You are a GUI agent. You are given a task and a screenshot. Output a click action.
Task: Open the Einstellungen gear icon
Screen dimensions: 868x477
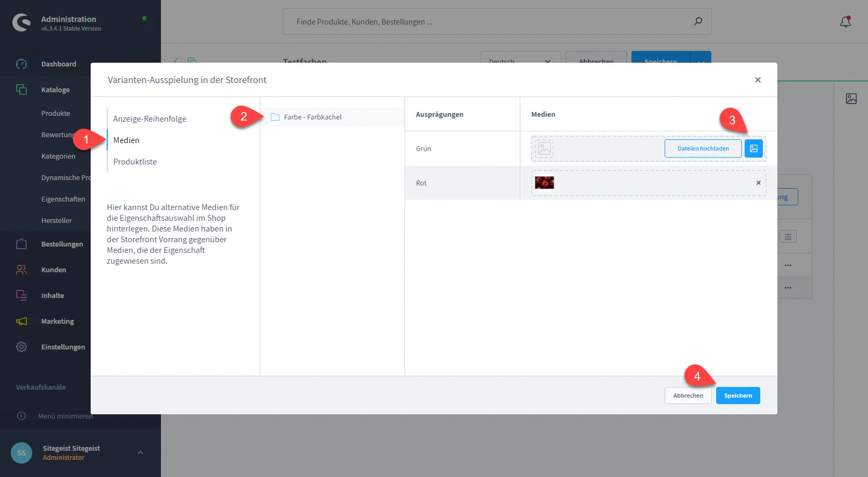[21, 347]
